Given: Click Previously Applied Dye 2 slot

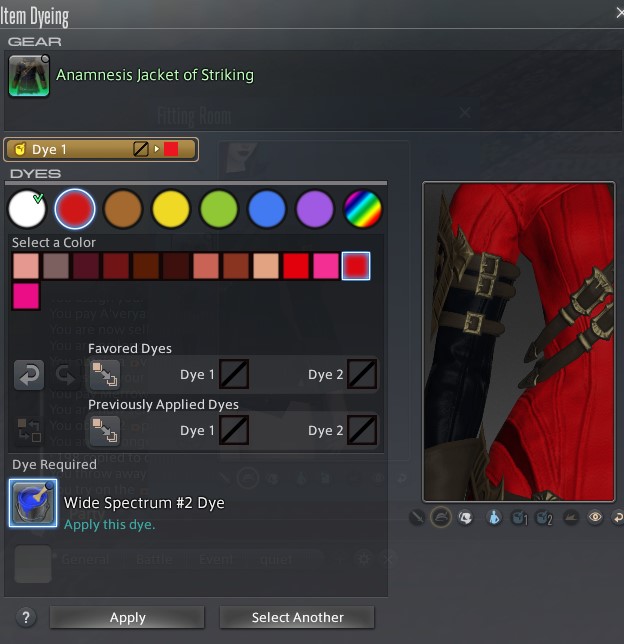Looking at the screenshot, I should point(362,430).
